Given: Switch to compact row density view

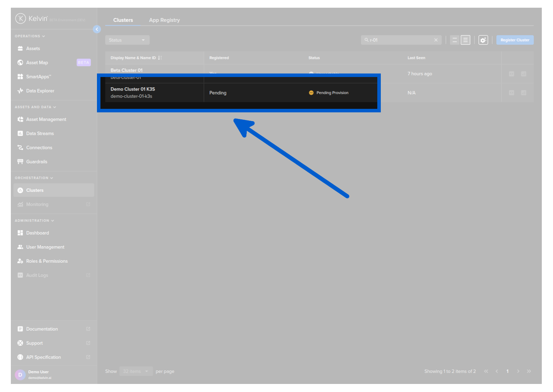Looking at the screenshot, I should 454,40.
